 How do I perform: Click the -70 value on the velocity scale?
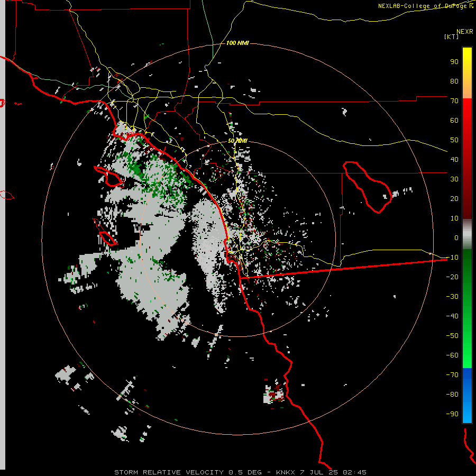[x=452, y=375]
